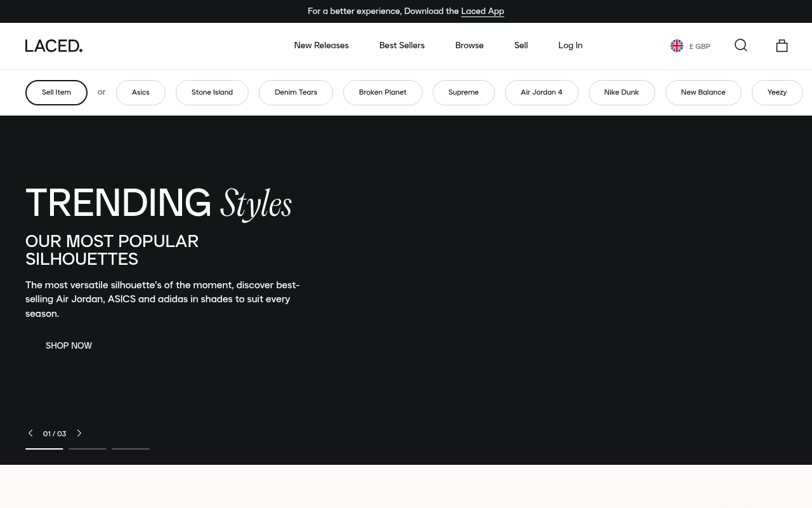This screenshot has height=508, width=812.
Task: Jump to third carousel slide indicator
Action: [131, 448]
